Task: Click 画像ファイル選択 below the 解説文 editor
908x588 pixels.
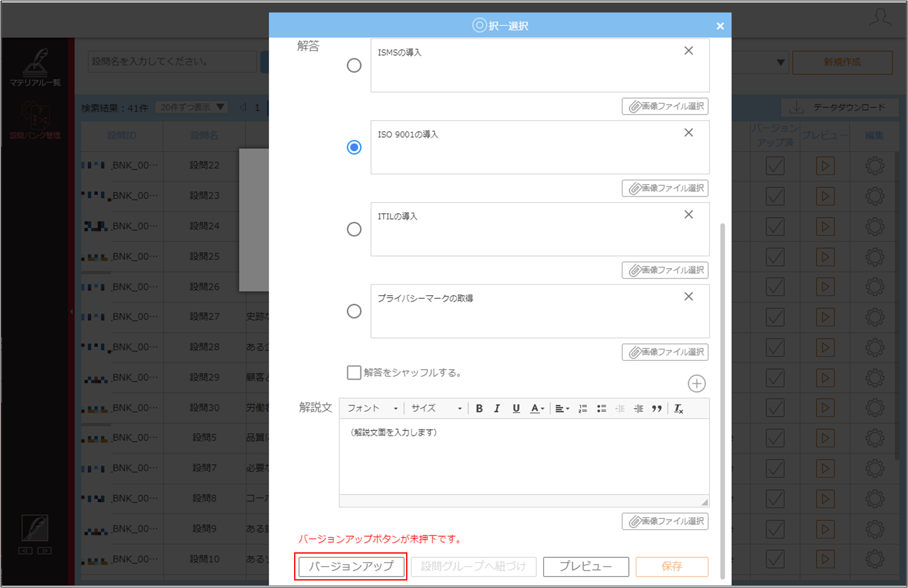Action: tap(665, 521)
